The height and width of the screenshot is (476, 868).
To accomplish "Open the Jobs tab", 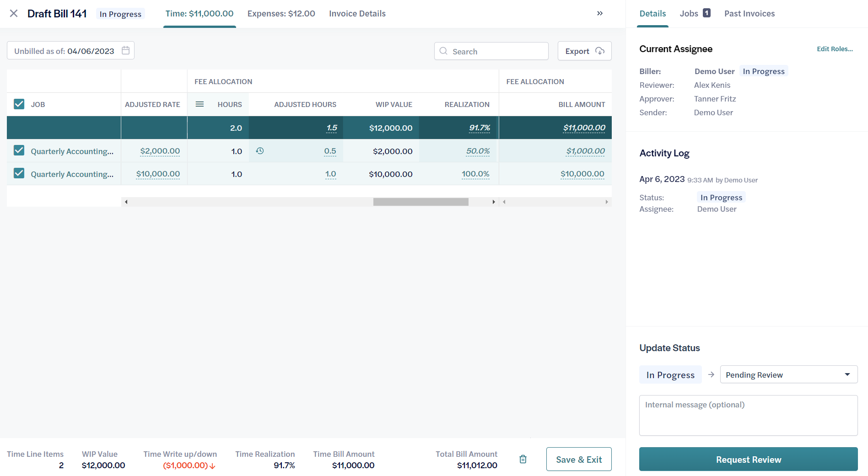I will tap(689, 14).
